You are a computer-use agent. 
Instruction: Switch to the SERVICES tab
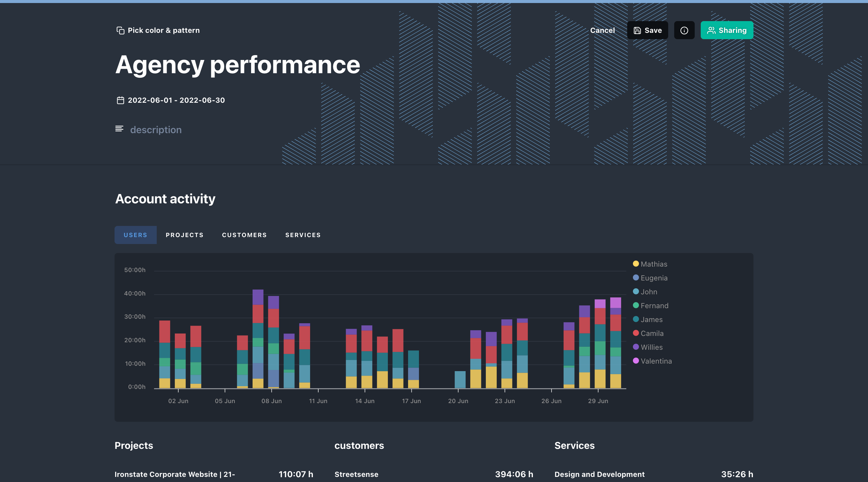point(303,235)
